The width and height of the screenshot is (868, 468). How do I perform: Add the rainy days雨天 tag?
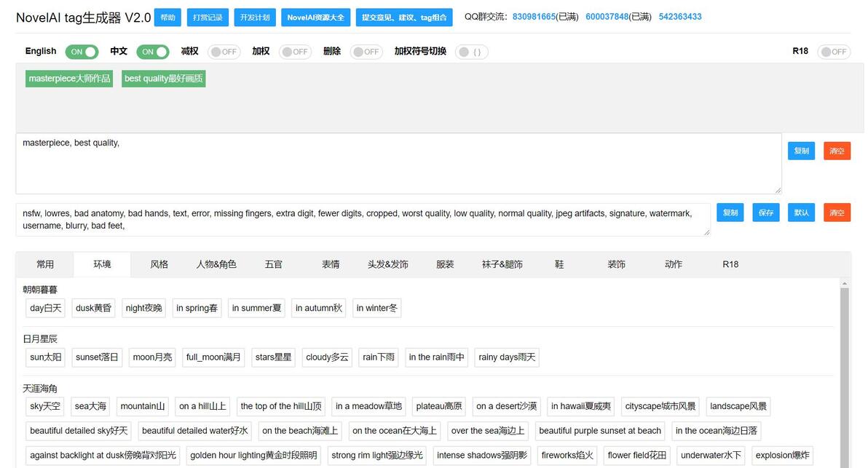(x=507, y=357)
